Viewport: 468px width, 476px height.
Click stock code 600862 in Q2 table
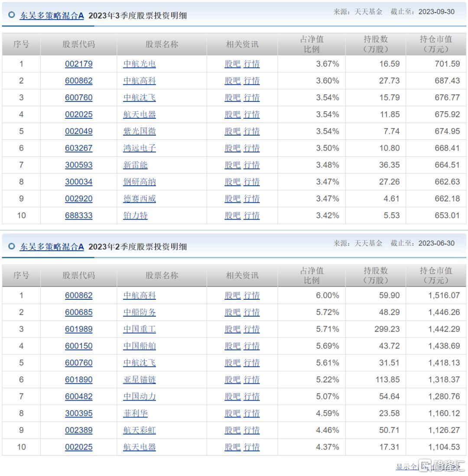point(79,295)
